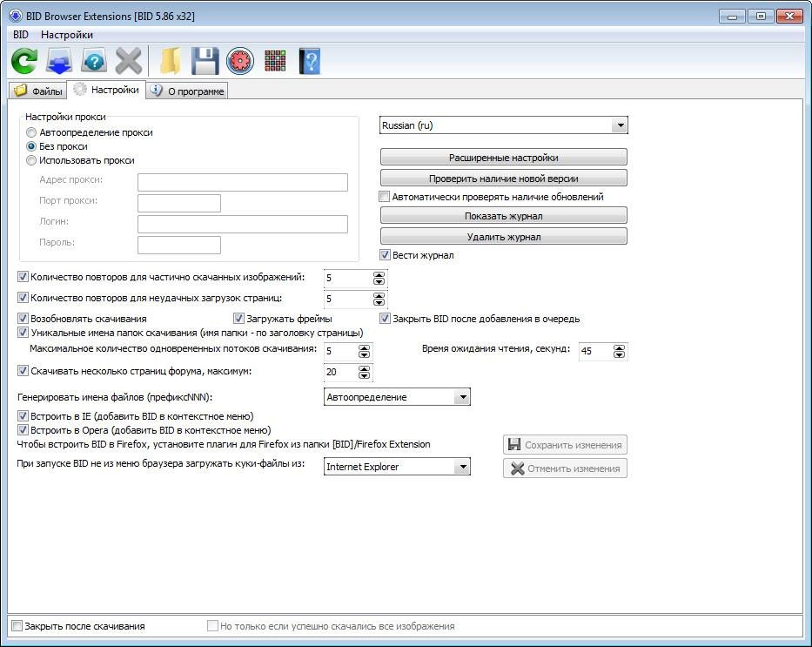The width and height of the screenshot is (812, 647).
Task: Toggle retries for partially downloaded images checkbox
Action: pos(23,277)
